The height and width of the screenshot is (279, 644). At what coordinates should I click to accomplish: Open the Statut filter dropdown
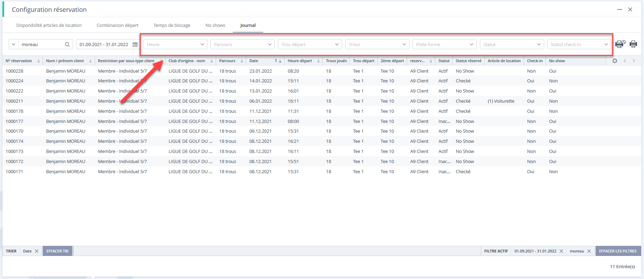click(512, 44)
